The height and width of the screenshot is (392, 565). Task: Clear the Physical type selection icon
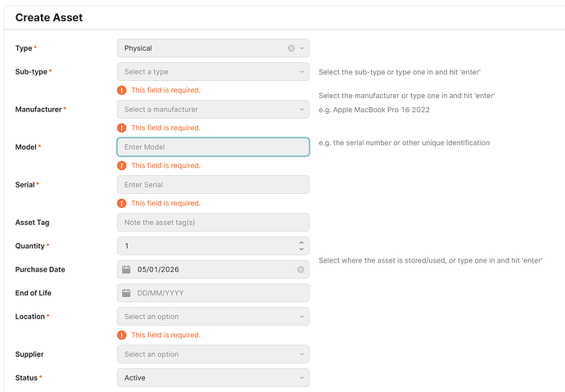291,48
